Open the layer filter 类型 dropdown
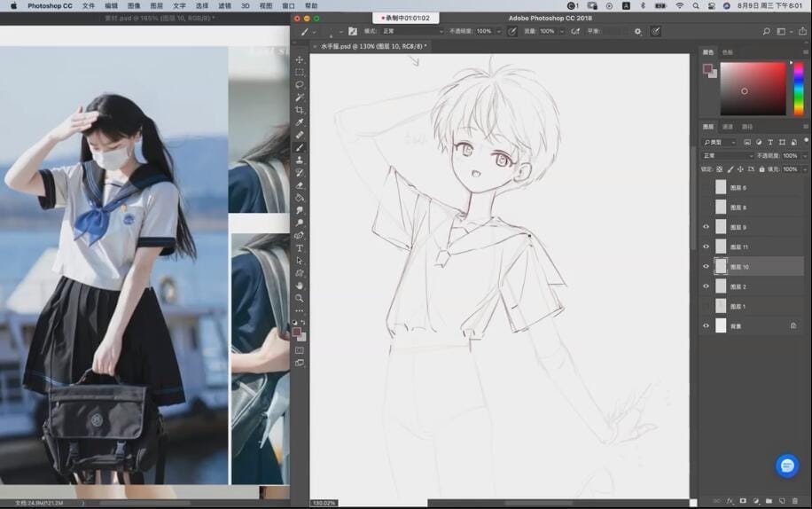The image size is (812, 509). point(720,142)
